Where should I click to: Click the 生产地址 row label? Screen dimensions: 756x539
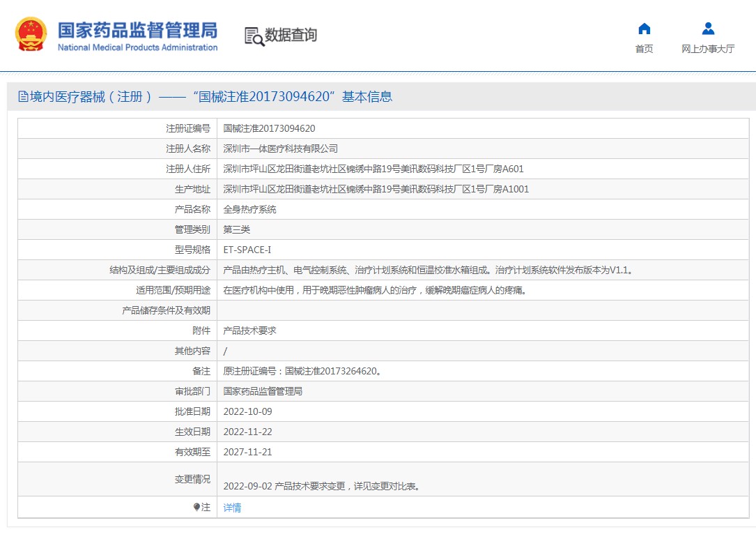(192, 189)
